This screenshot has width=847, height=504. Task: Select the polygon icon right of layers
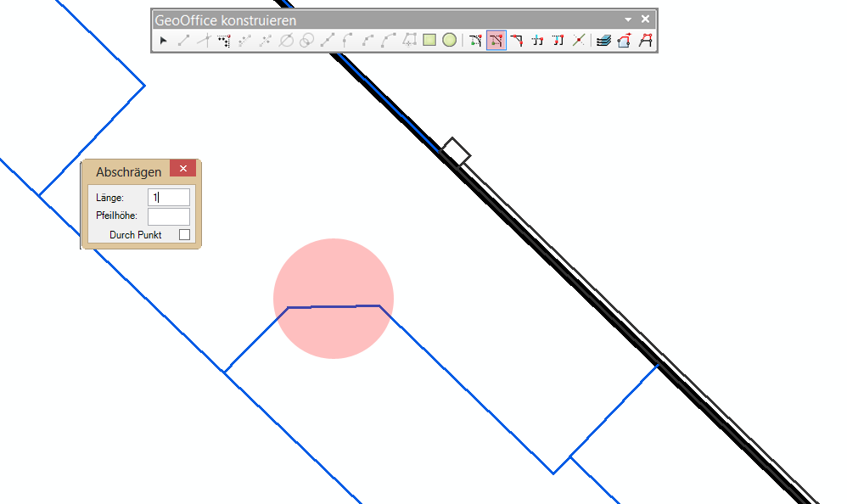tap(624, 40)
